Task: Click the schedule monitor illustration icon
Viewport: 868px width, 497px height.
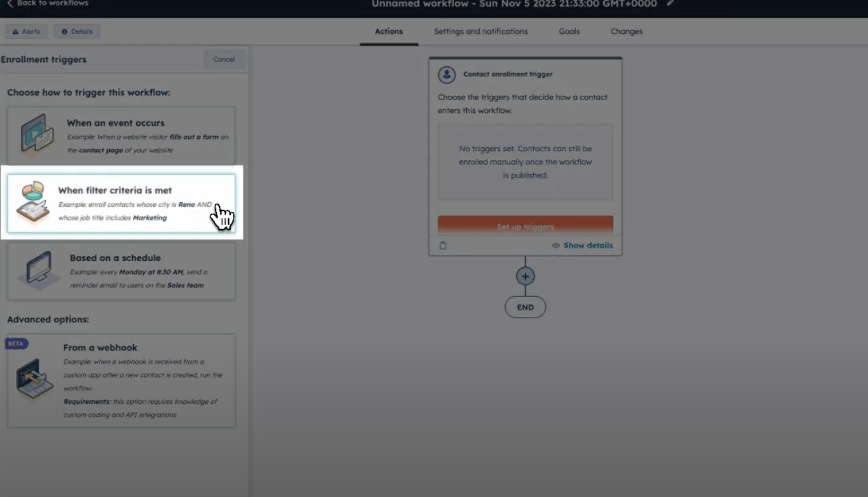Action: [38, 270]
